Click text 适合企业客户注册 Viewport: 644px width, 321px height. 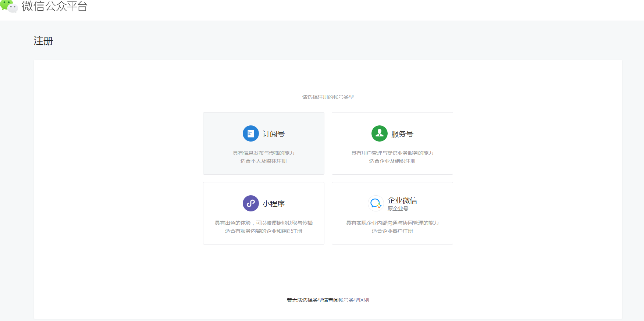tap(392, 231)
